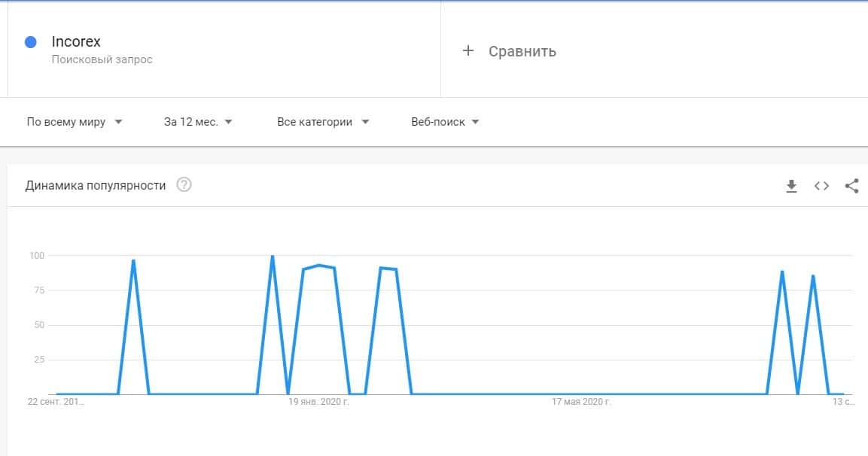The width and height of the screenshot is (868, 456).
Task: Click the blue dot beside Incorex
Action: (x=31, y=42)
